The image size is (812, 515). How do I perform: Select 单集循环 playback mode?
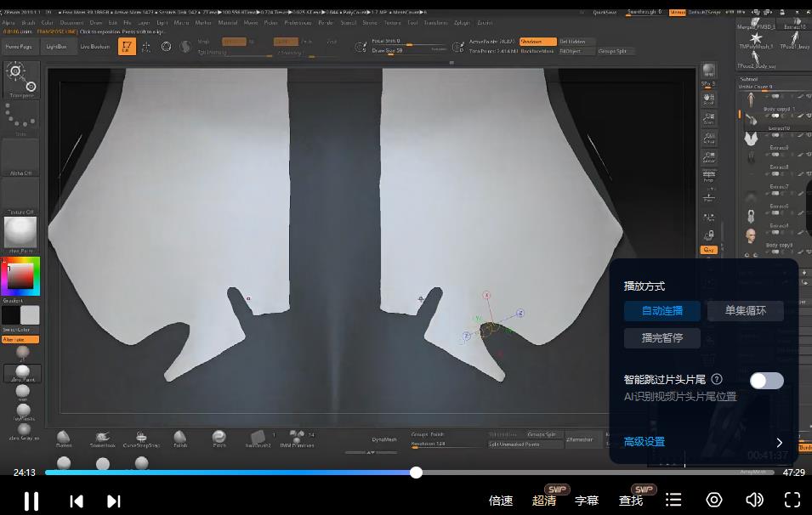pos(745,311)
